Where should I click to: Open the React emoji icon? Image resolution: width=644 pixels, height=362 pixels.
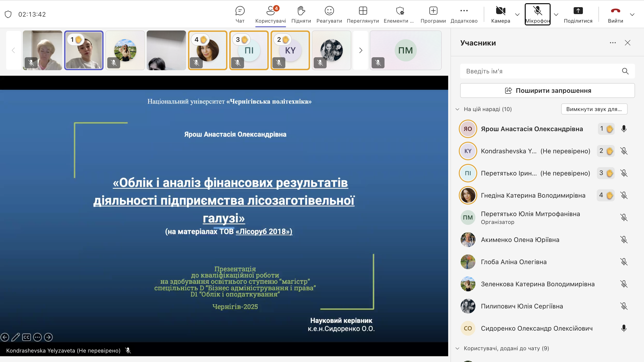click(329, 11)
